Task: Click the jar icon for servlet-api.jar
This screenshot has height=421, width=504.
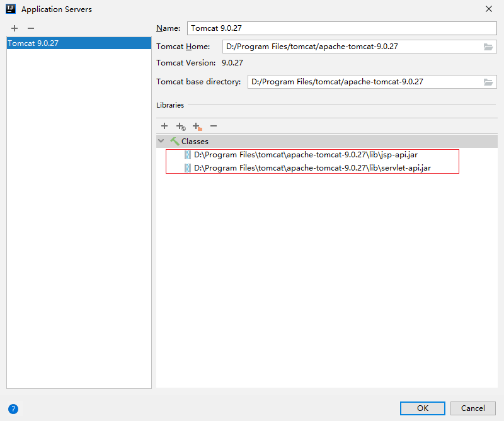Action: 187,168
